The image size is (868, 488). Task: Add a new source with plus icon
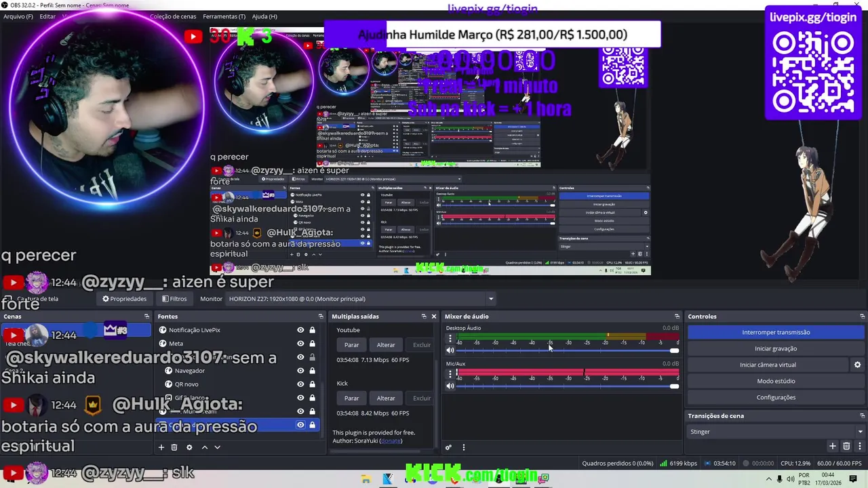(161, 447)
